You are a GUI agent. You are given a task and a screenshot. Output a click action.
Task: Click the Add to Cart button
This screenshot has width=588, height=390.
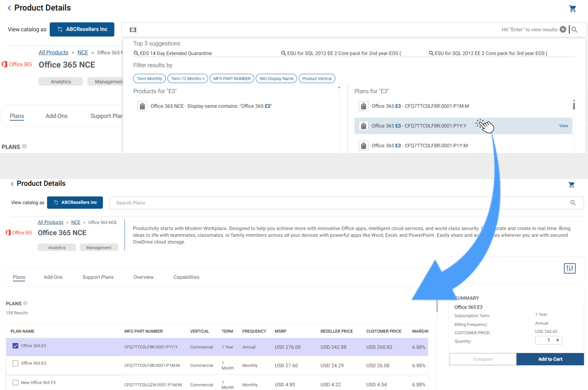click(x=550, y=359)
